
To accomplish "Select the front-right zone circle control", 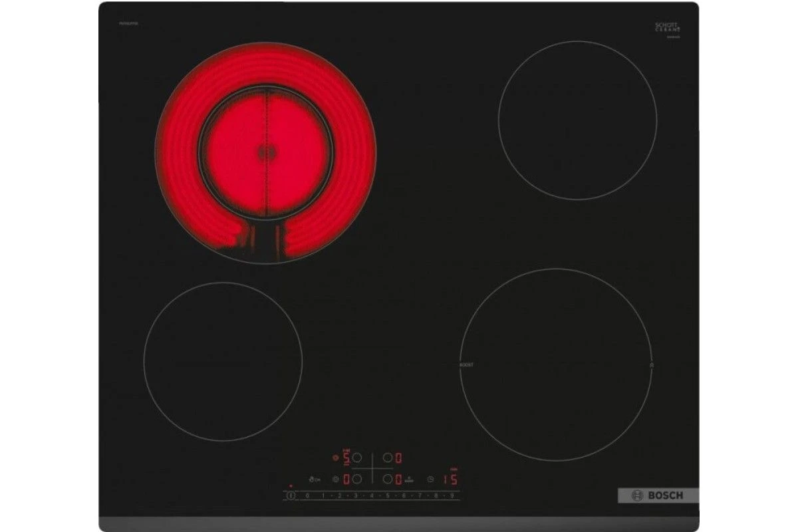I will pyautogui.click(x=388, y=479).
